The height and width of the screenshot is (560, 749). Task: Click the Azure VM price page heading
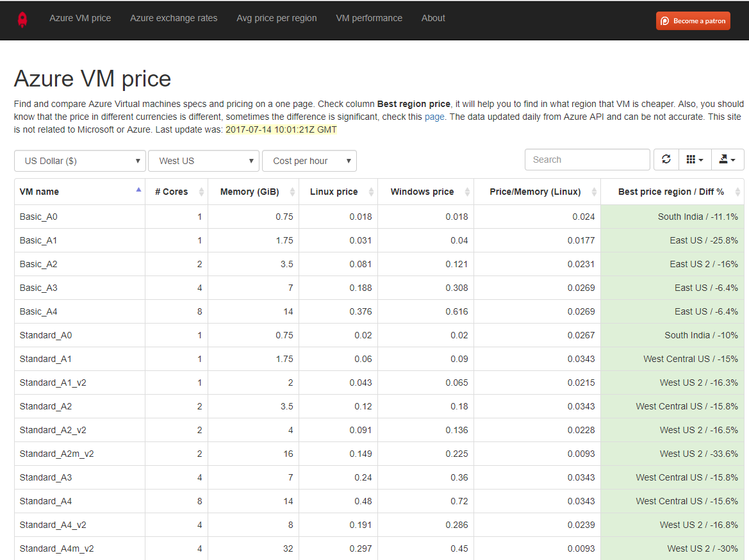[92, 78]
